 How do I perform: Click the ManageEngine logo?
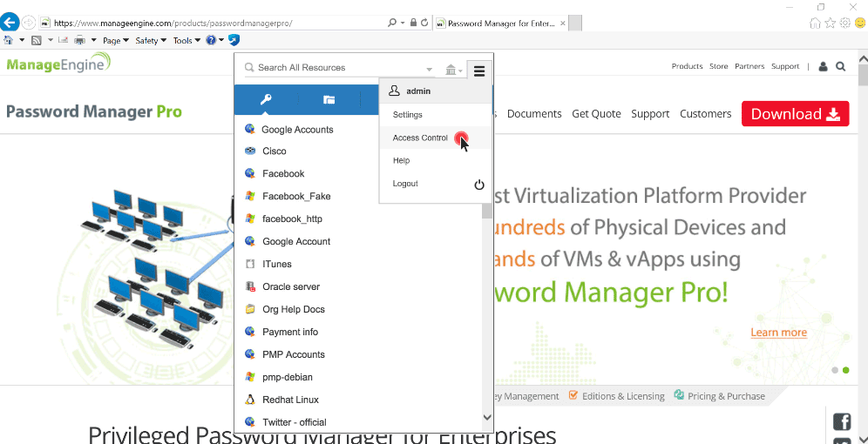58,64
